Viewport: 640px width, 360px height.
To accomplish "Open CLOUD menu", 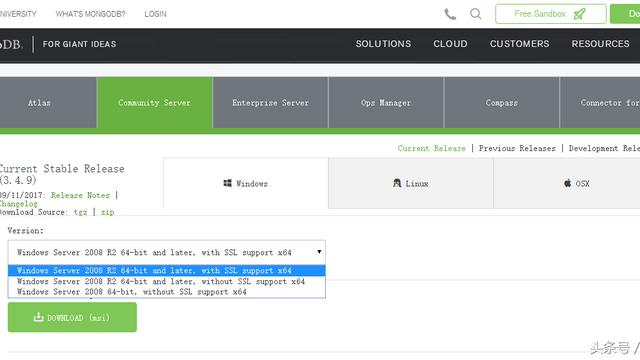I will 450,44.
